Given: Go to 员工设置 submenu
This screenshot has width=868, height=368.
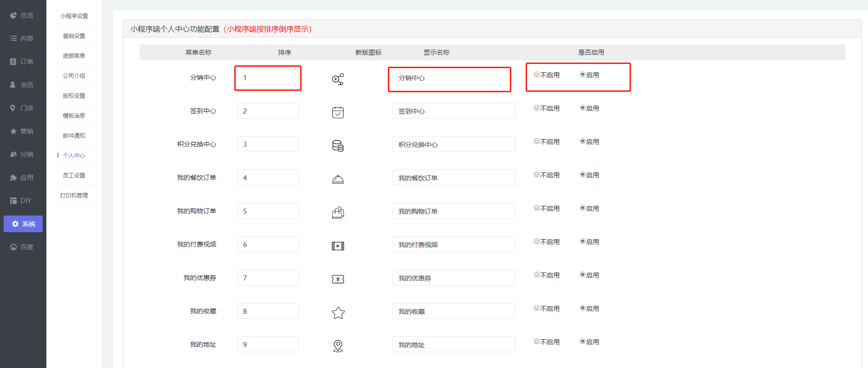Looking at the screenshot, I should click(x=74, y=175).
